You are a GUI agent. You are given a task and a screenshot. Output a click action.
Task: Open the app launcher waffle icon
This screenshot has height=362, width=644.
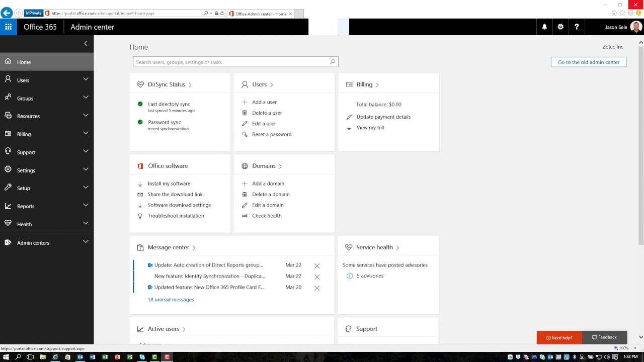point(9,27)
